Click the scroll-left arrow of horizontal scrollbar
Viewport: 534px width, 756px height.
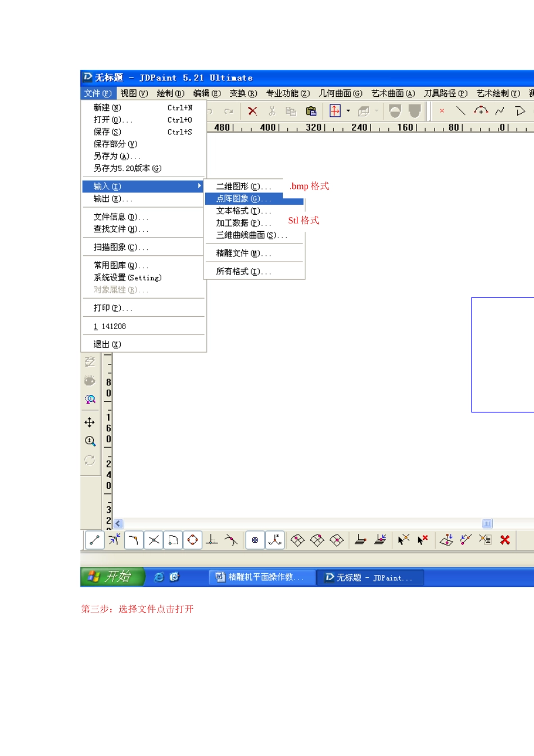pos(118,524)
